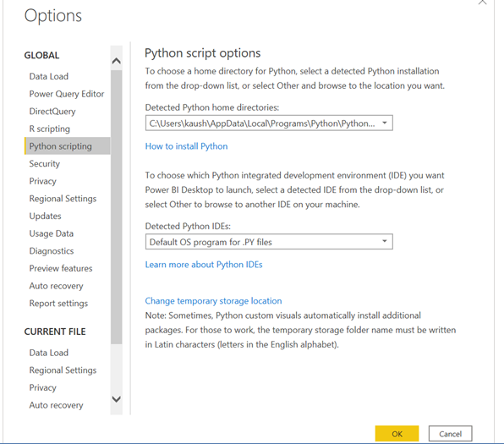
Task: Confirm with the OK button
Action: click(397, 434)
